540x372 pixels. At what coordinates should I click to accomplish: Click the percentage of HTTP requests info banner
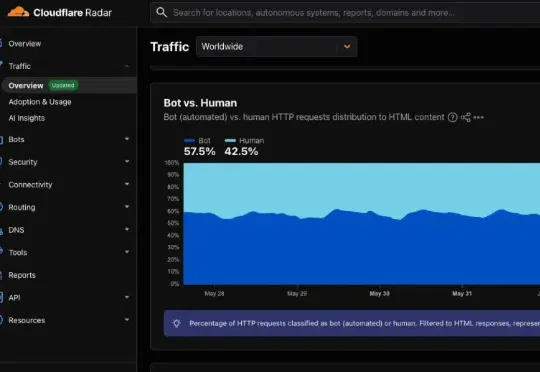click(x=352, y=323)
